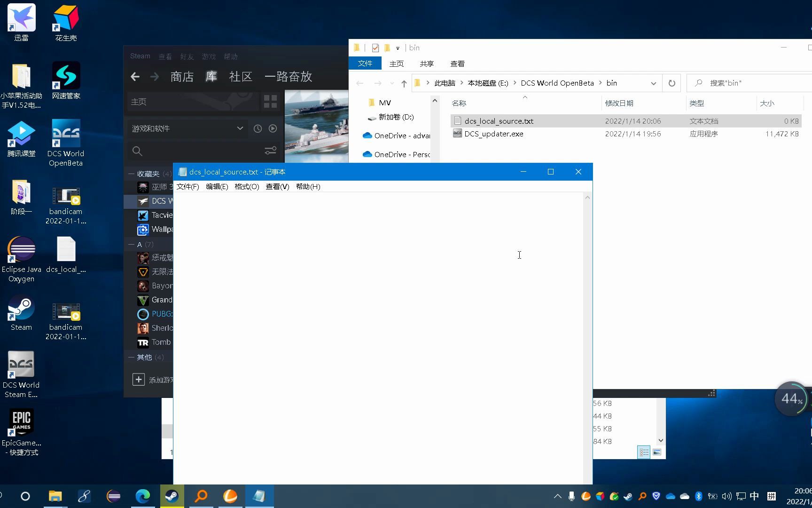Image resolution: width=812 pixels, height=508 pixels.
Task: Open the 商店 section in Steam
Action: pos(182,77)
